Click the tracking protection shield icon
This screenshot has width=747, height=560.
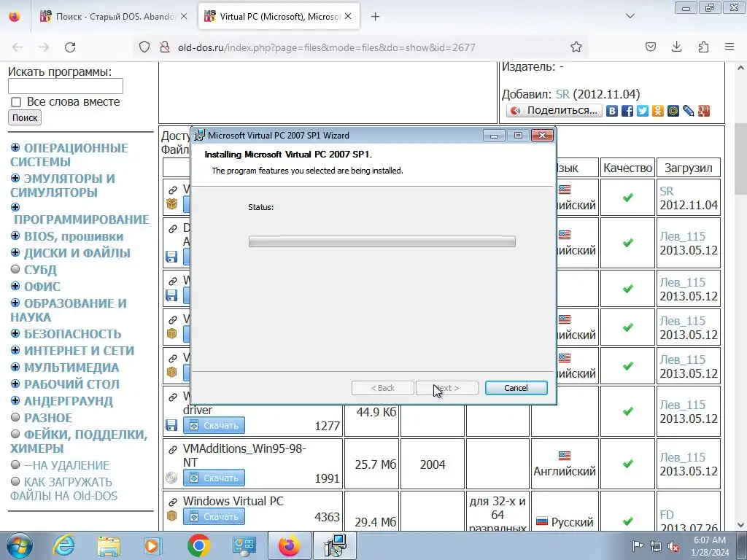144,47
